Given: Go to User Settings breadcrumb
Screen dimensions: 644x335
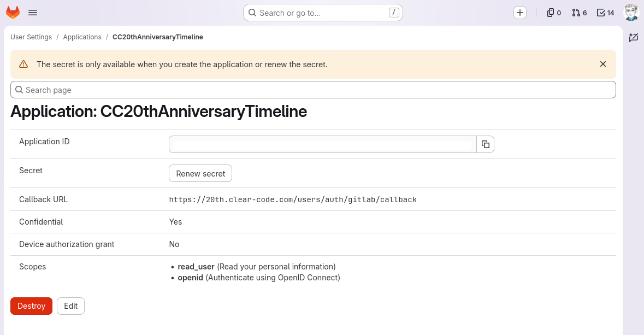Looking at the screenshot, I should [x=31, y=37].
